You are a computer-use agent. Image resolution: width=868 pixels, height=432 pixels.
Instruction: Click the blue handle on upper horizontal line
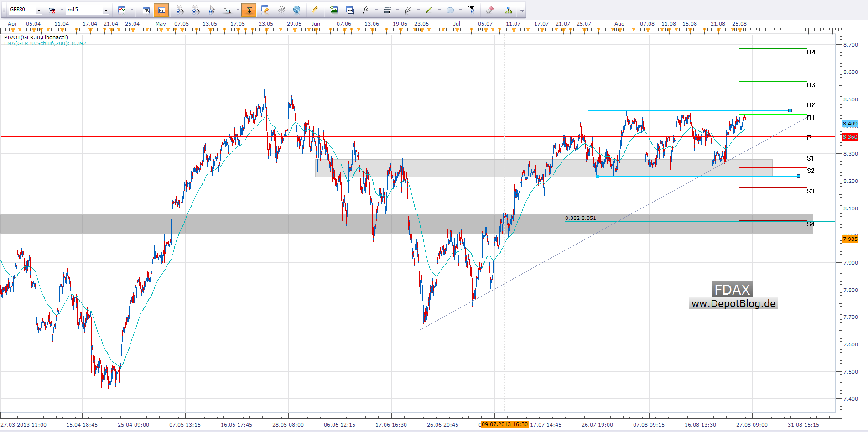click(x=790, y=110)
